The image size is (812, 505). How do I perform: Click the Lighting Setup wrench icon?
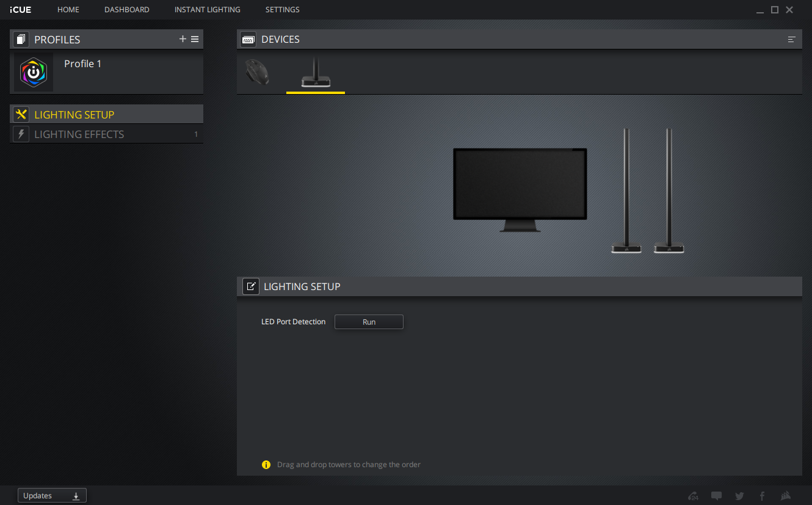pos(21,115)
